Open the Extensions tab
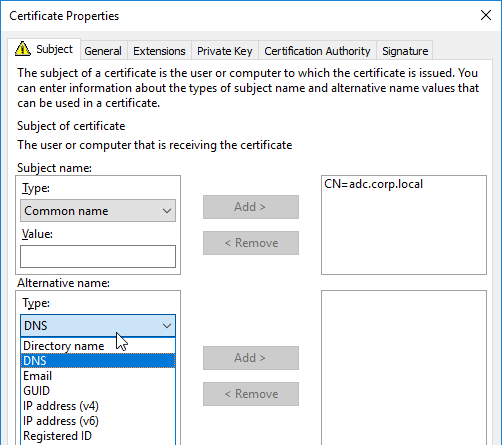The image size is (502, 445). point(159,51)
